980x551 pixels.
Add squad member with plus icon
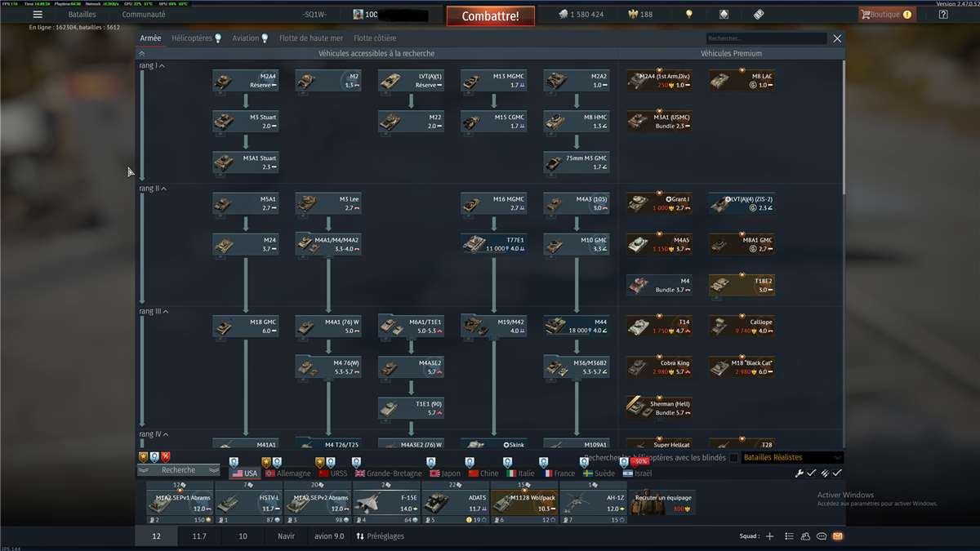point(769,536)
